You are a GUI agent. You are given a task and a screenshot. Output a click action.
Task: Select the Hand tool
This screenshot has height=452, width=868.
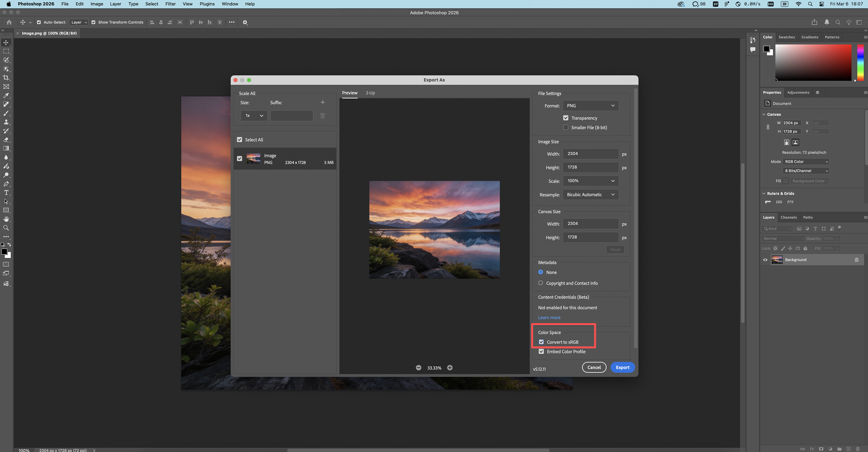6,219
